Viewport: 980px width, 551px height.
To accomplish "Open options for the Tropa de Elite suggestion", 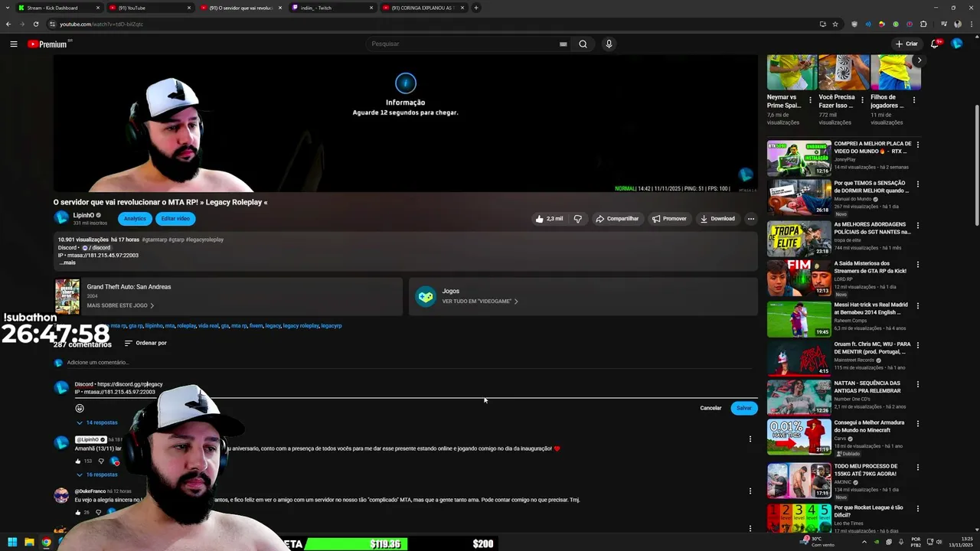I will click(x=917, y=225).
